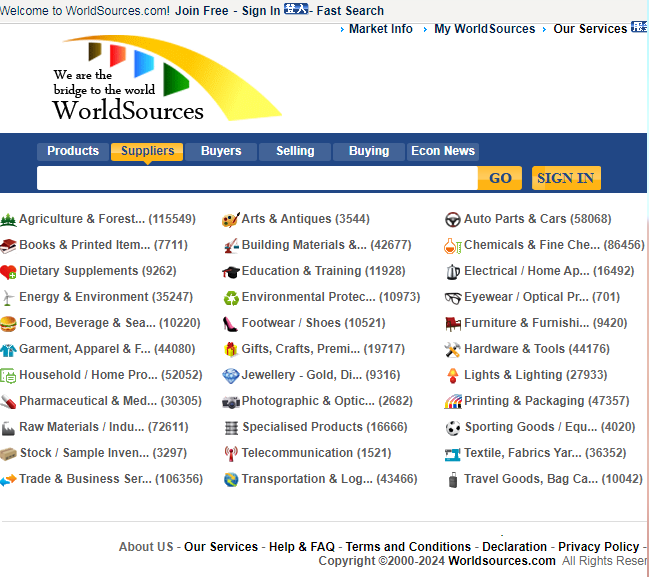Click the Sign In link in header
649x577 pixels.
pos(261,11)
